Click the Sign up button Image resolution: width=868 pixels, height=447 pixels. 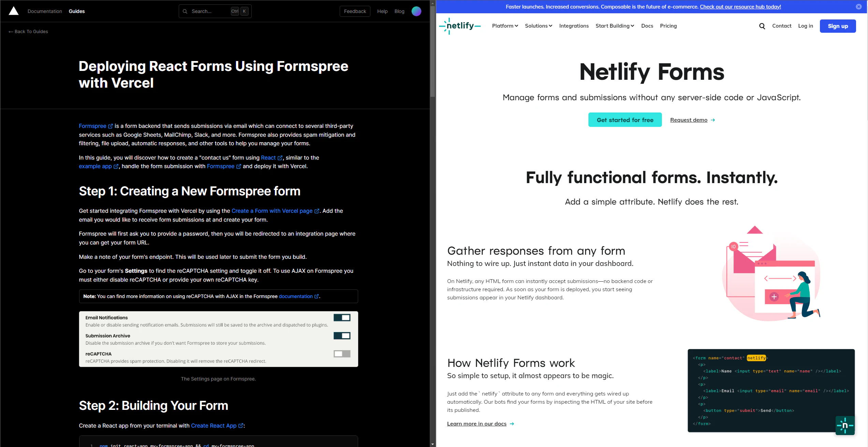[838, 26]
